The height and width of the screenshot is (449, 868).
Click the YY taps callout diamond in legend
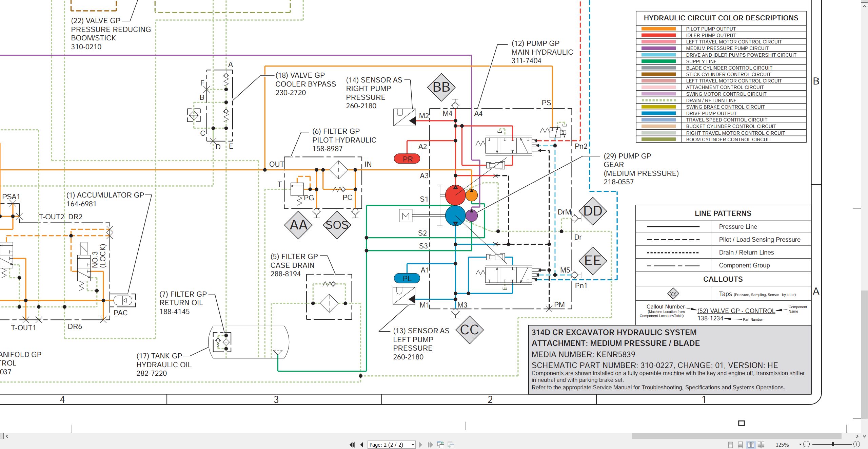[x=673, y=294]
